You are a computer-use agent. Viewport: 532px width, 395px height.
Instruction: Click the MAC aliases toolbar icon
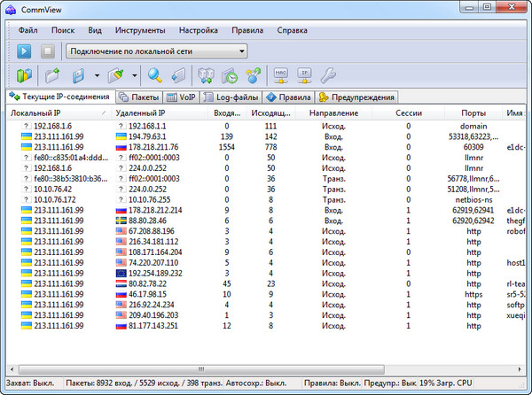pyautogui.click(x=281, y=75)
